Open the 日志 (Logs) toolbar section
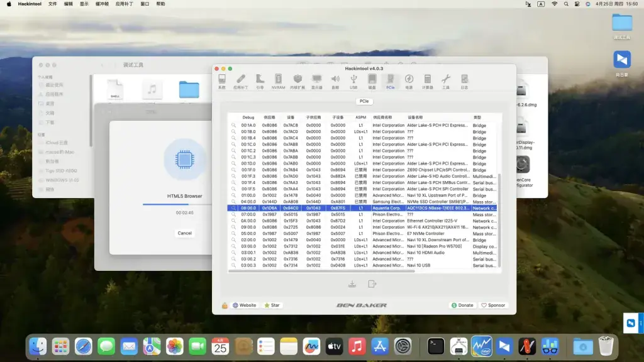Viewport: 644px width, 362px height. 464,81
